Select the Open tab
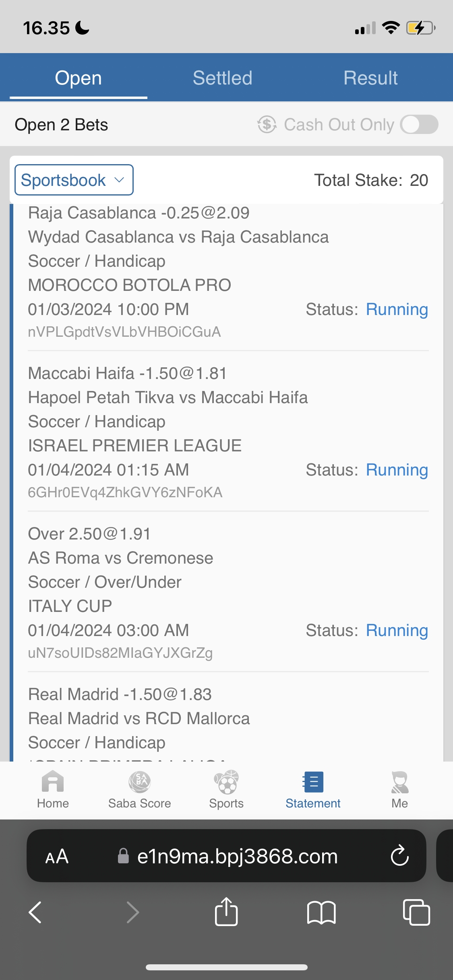The image size is (453, 980). [x=78, y=78]
